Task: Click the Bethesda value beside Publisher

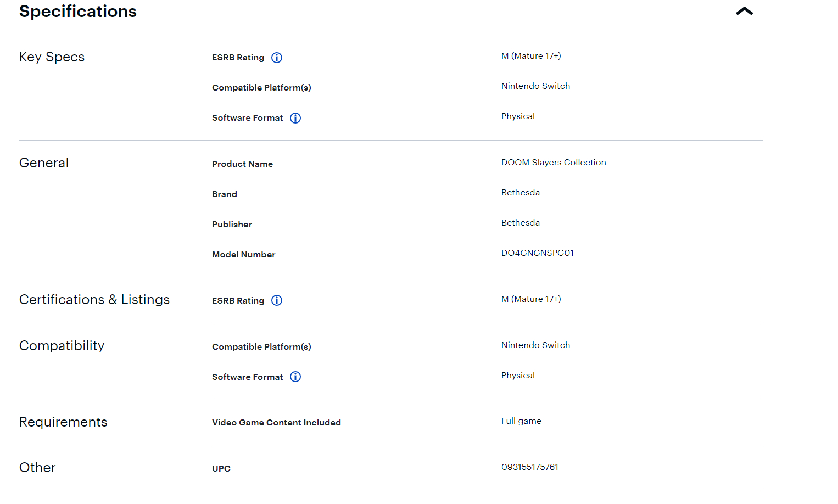Action: tap(520, 223)
